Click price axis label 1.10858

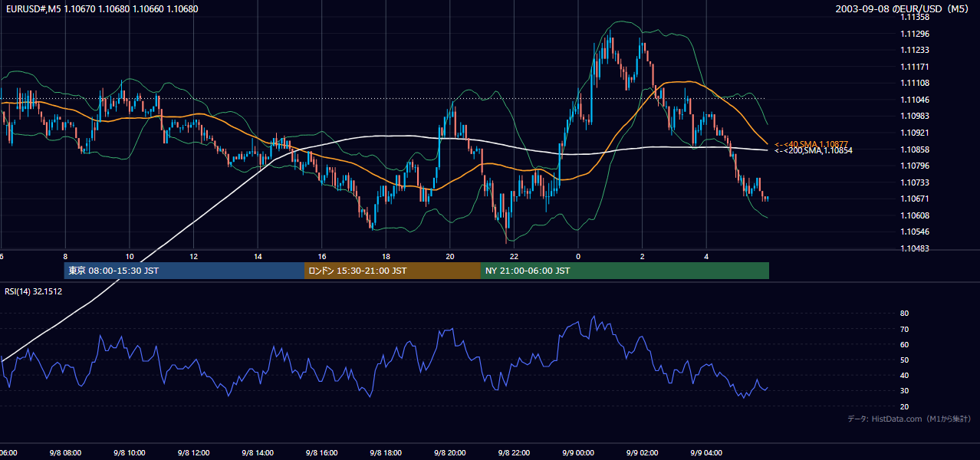tap(916, 149)
